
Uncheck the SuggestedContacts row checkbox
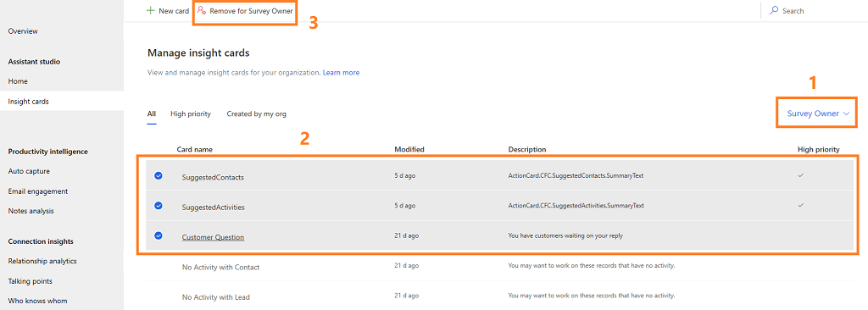coord(159,175)
